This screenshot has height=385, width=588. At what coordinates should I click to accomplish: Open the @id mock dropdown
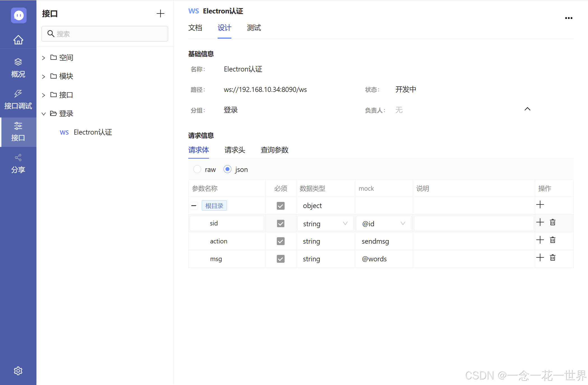click(383, 223)
